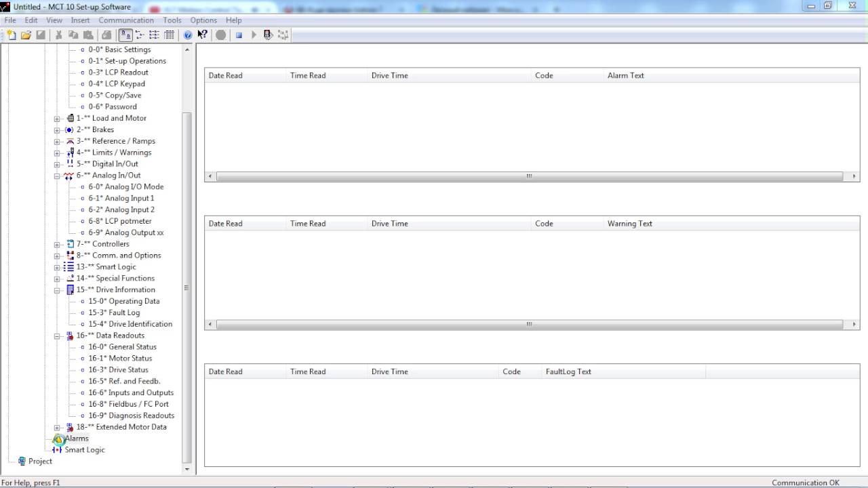
Task: Select List view in toolbar
Action: point(155,35)
